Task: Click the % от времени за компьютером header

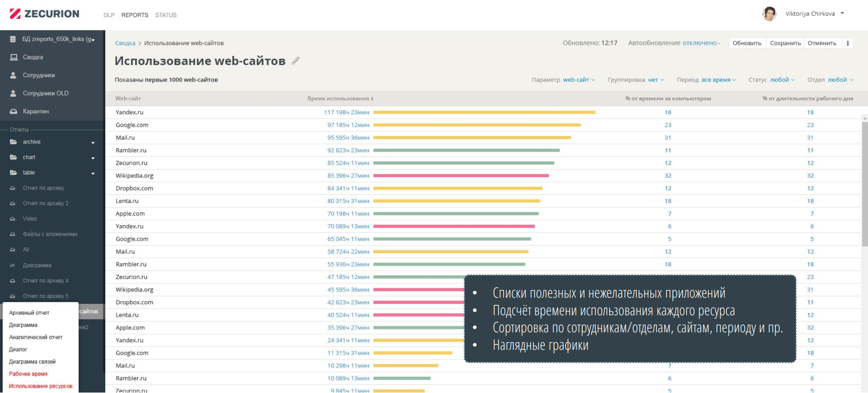Action: (668, 99)
